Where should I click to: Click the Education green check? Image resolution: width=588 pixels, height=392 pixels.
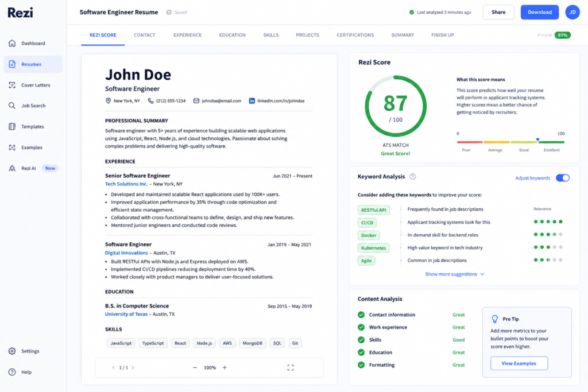(x=361, y=352)
